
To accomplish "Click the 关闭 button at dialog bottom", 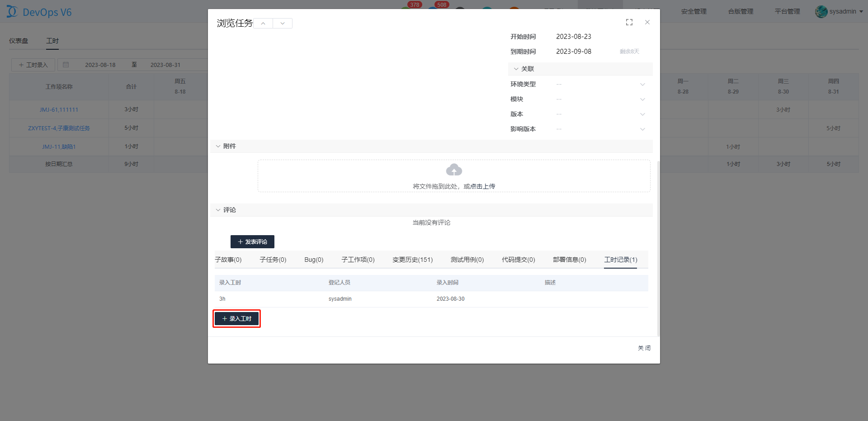I will [644, 348].
